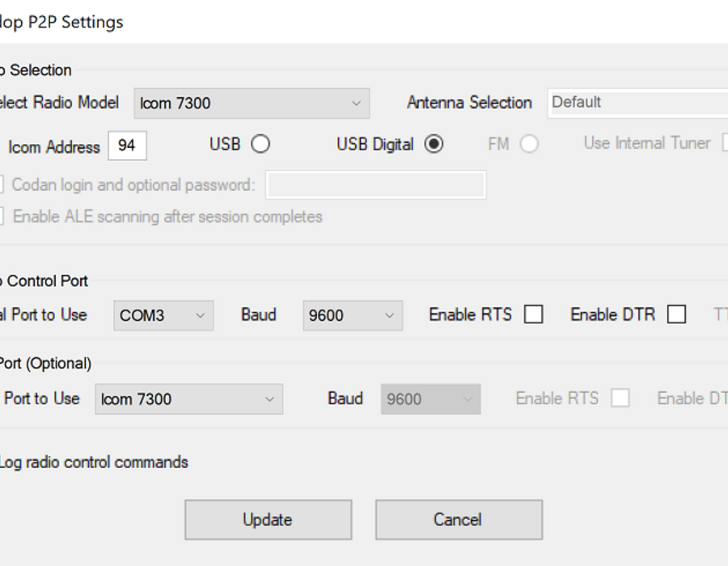The height and width of the screenshot is (566, 728).
Task: Select the USB radio button
Action: click(x=260, y=144)
